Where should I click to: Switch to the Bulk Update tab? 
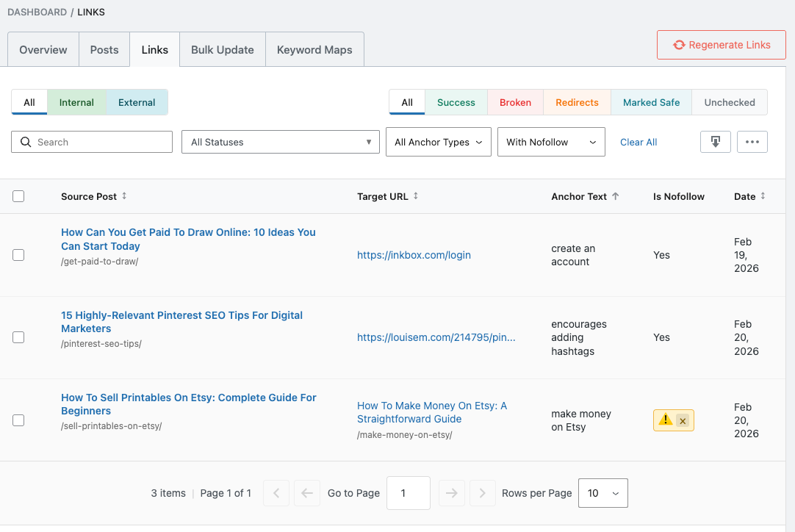coord(222,49)
